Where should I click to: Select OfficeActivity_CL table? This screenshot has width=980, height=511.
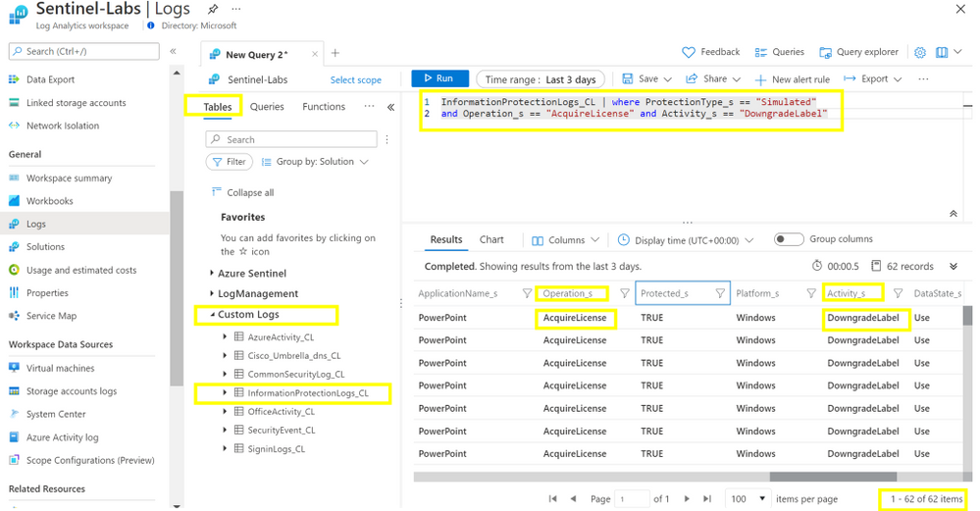(282, 412)
